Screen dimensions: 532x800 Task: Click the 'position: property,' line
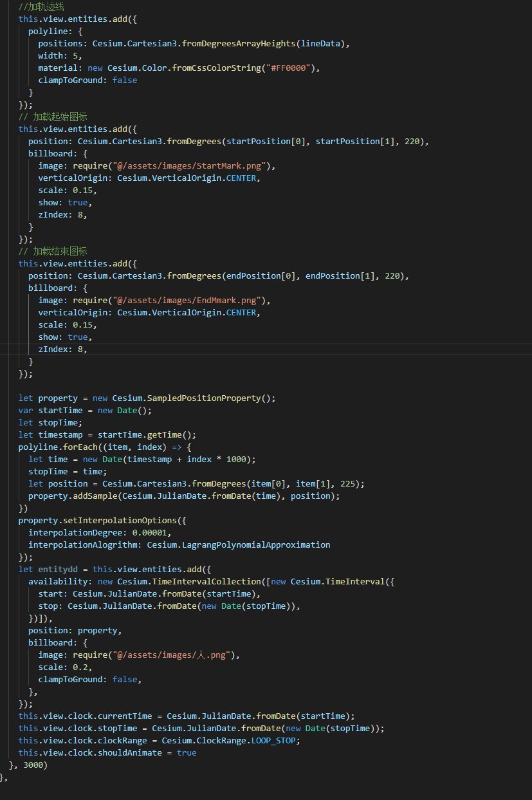tap(75, 631)
